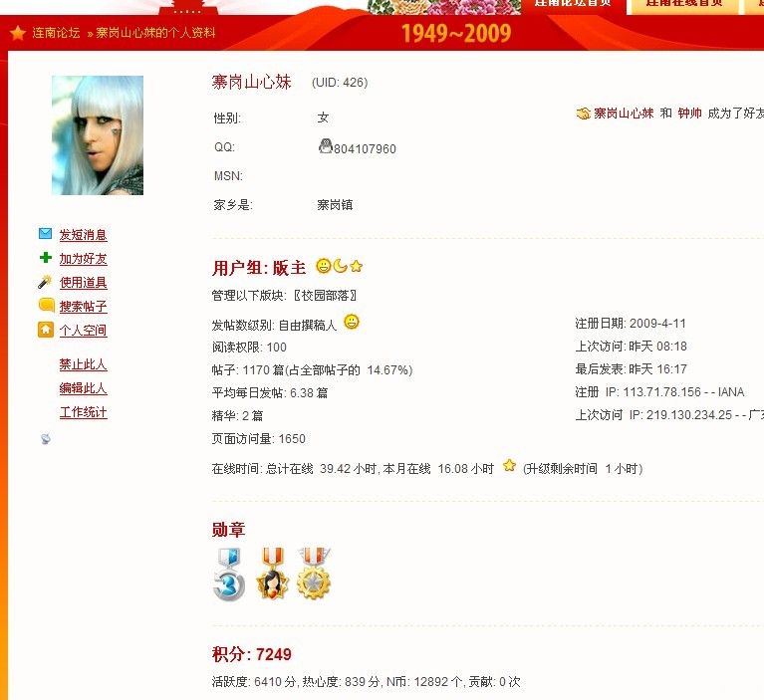Click the gold gear star medal
Screen dimensions: 764x700
[315, 574]
